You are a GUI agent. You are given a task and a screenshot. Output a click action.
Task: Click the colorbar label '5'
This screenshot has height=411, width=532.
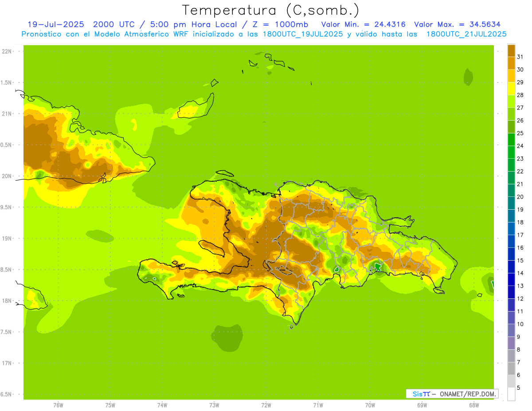519,388
